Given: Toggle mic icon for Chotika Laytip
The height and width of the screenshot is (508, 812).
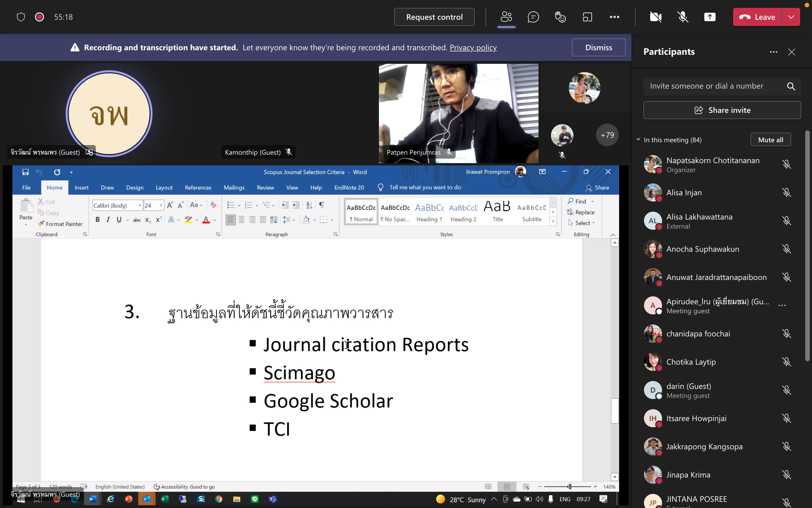Looking at the screenshot, I should pyautogui.click(x=787, y=362).
